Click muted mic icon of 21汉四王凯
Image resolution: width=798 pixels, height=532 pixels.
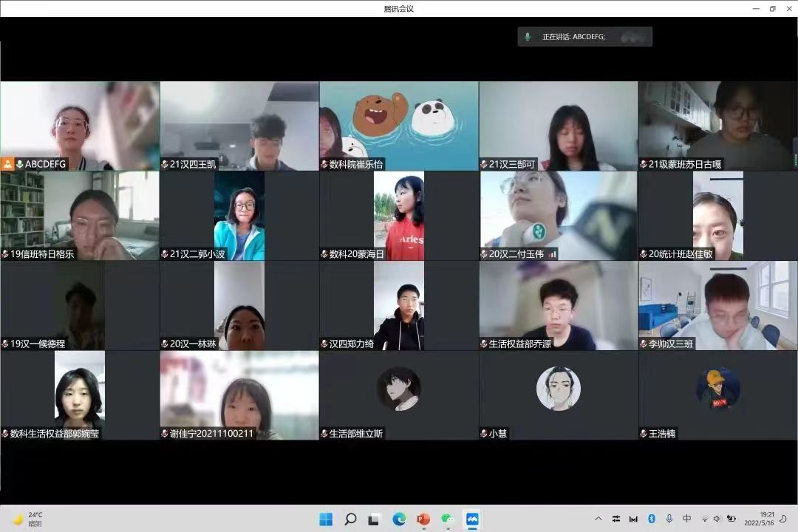point(165,164)
